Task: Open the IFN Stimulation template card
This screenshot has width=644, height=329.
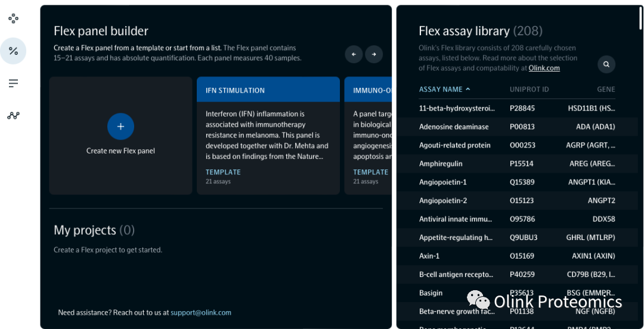Action: pyautogui.click(x=268, y=136)
